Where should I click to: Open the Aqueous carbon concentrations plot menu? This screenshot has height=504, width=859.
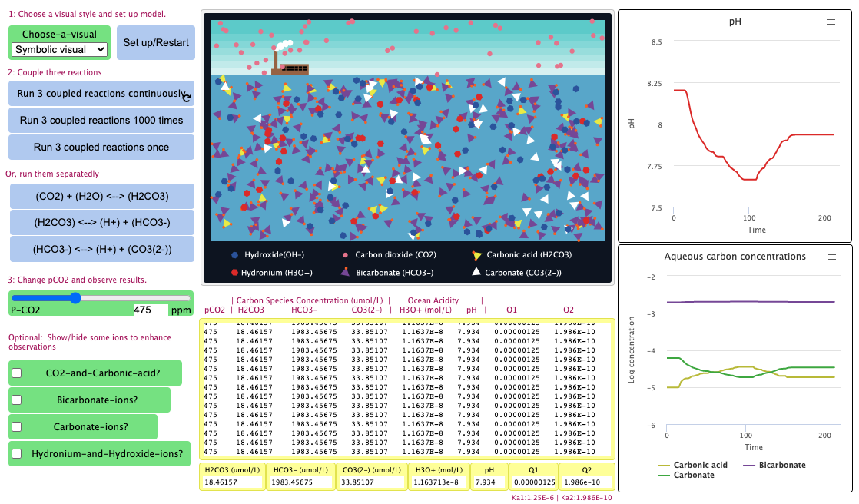pyautogui.click(x=831, y=257)
